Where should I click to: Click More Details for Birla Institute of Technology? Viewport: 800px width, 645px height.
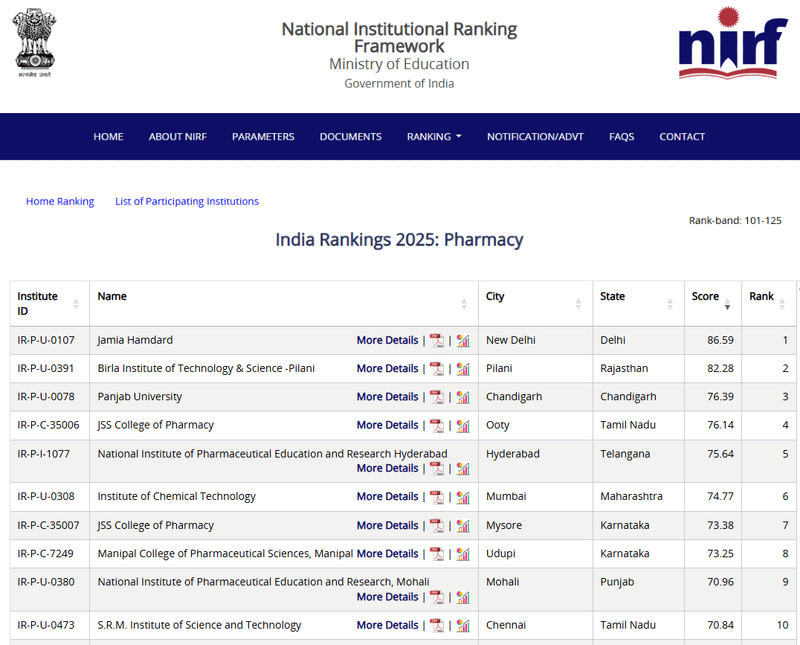point(387,368)
